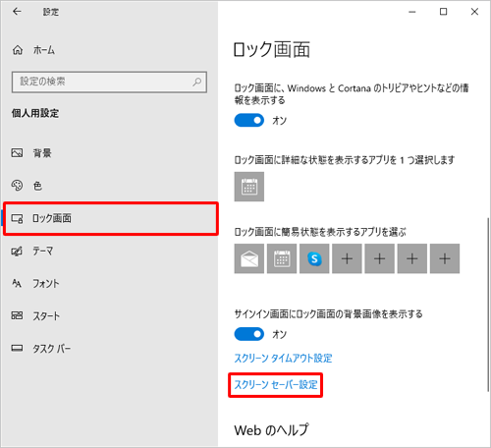Click the 個人用設定 section label
The image size is (491, 448).
pos(35,113)
